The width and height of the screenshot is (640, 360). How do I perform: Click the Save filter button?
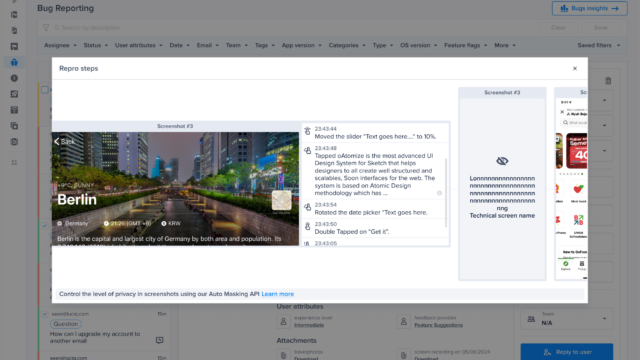[x=600, y=28]
